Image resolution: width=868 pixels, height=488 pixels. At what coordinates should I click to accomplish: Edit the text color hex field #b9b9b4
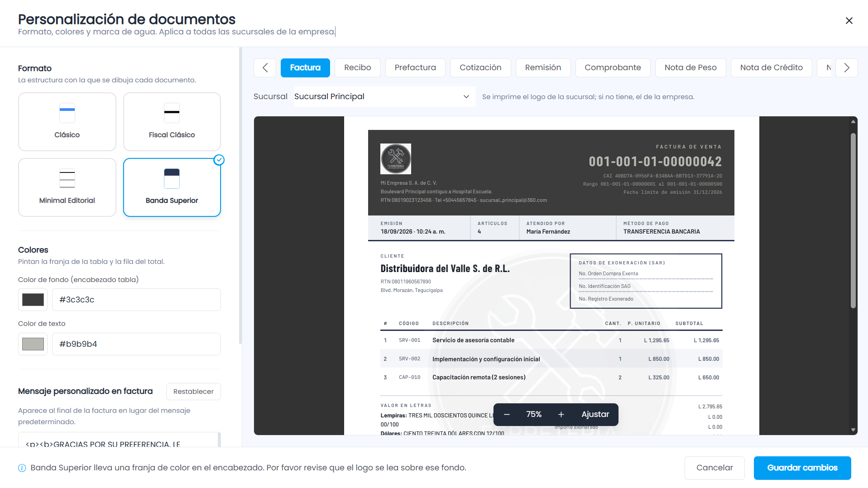tap(136, 344)
